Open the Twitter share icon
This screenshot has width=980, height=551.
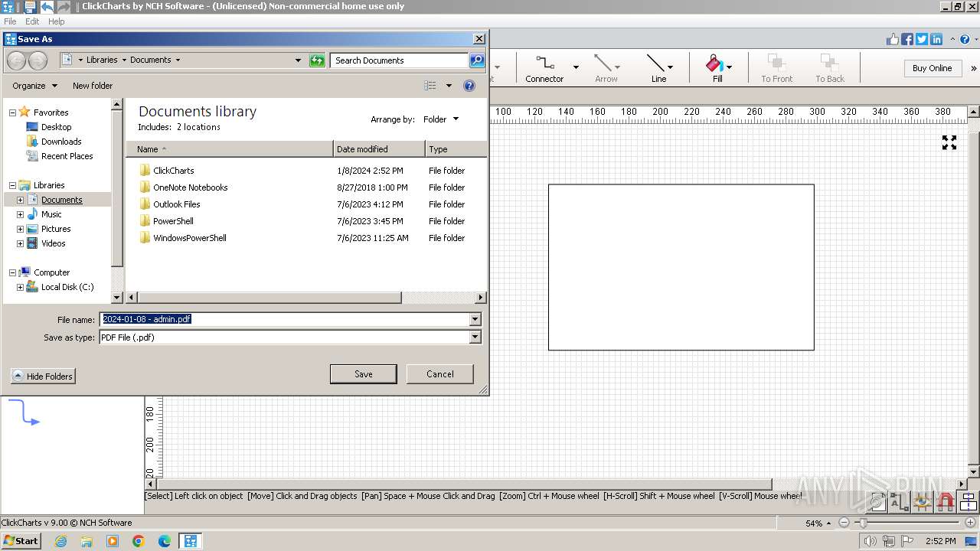pyautogui.click(x=922, y=39)
